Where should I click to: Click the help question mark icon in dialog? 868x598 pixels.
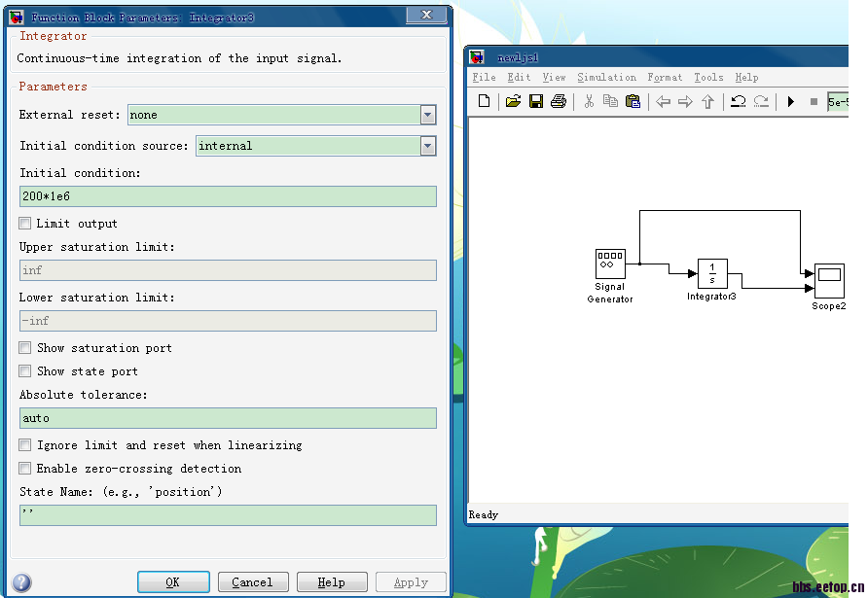click(x=21, y=581)
